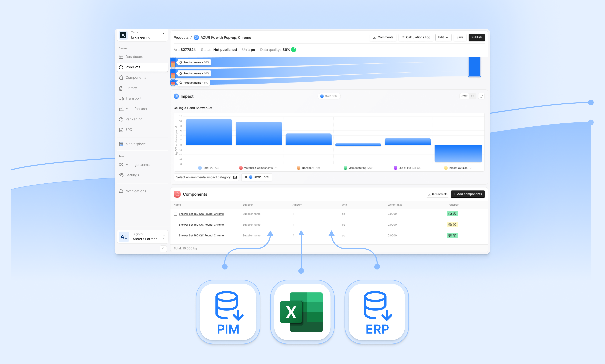Open the Anders Larrson profile chevron
The height and width of the screenshot is (364, 605).
[x=163, y=237]
